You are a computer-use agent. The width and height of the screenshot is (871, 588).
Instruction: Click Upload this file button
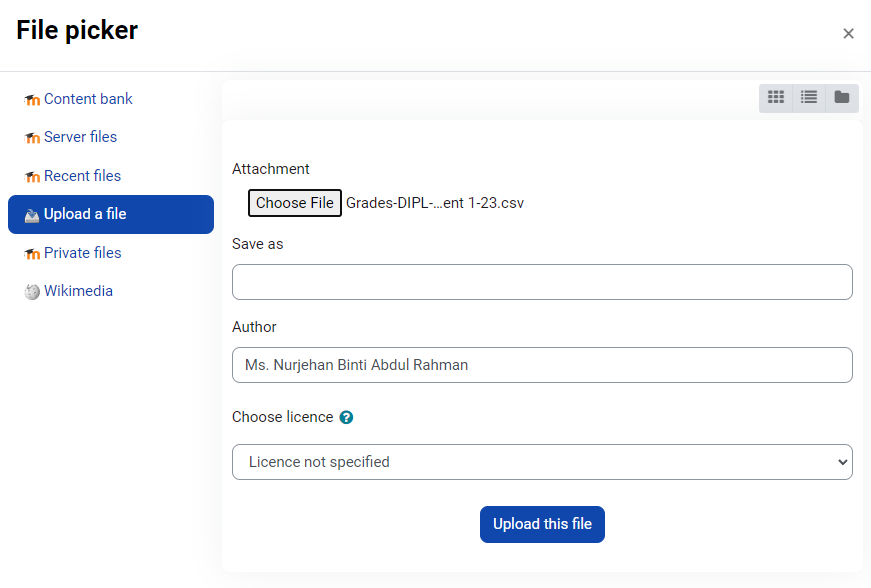pos(542,524)
